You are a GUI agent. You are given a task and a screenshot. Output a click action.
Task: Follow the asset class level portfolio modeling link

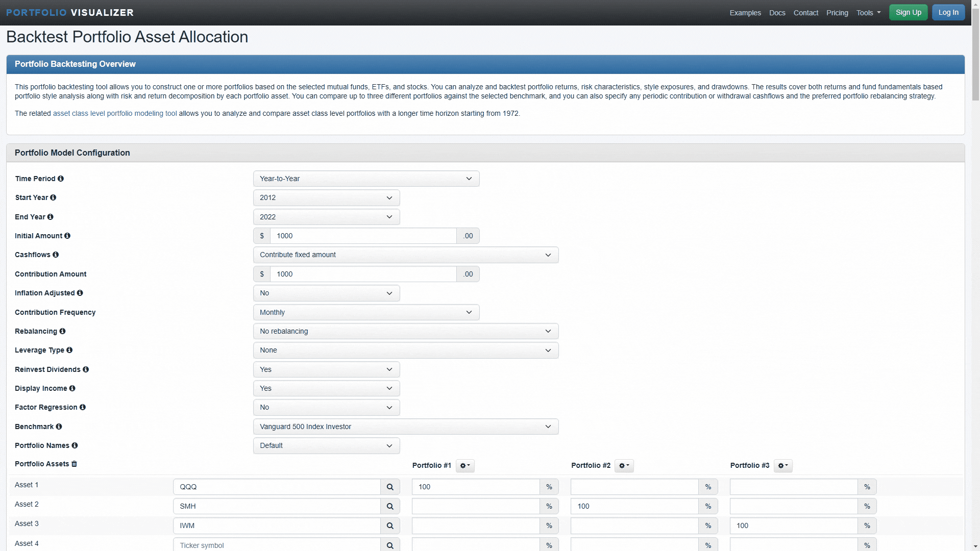point(115,113)
